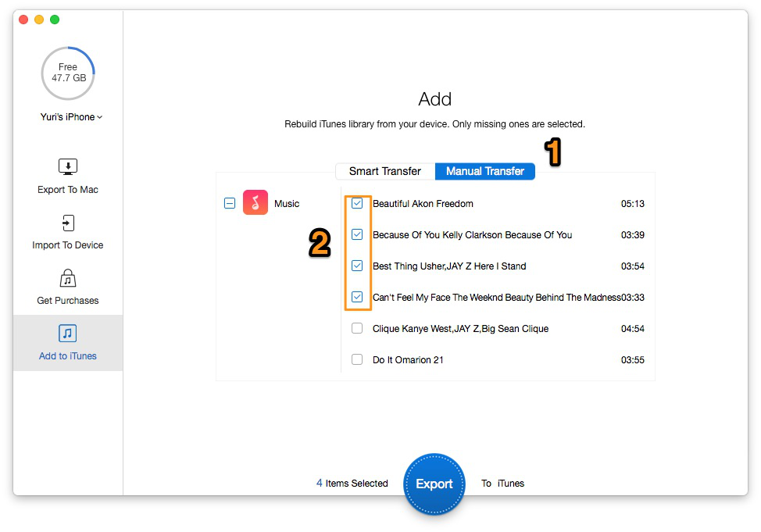Click the To iTunes destination text

click(x=503, y=484)
